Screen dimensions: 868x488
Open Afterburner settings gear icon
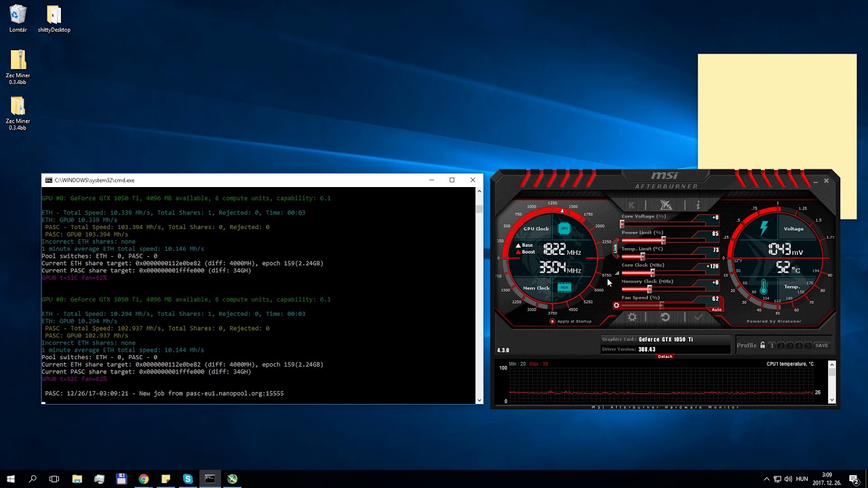click(x=632, y=317)
